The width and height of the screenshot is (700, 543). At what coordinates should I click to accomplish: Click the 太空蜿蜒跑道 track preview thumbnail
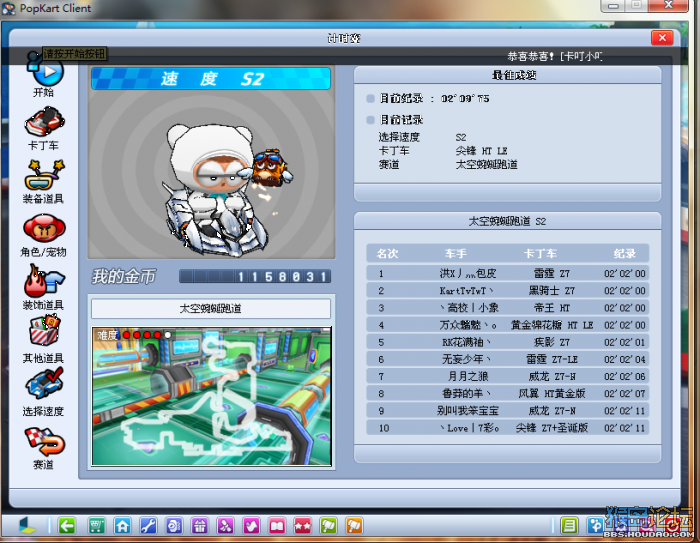(212, 396)
